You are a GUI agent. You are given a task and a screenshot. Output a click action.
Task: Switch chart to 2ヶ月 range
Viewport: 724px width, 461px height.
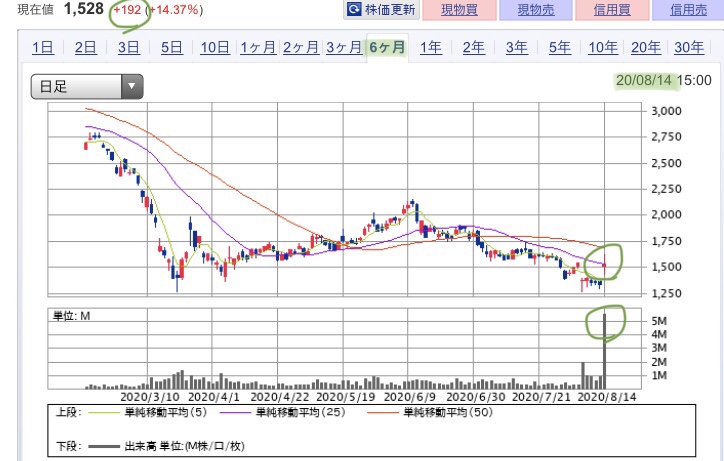tap(301, 47)
